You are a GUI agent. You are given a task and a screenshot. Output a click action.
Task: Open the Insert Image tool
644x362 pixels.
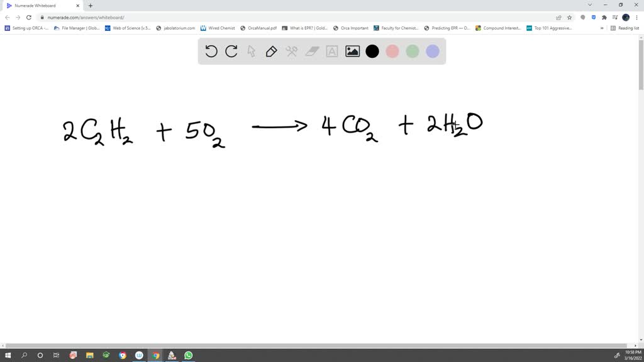tap(352, 52)
